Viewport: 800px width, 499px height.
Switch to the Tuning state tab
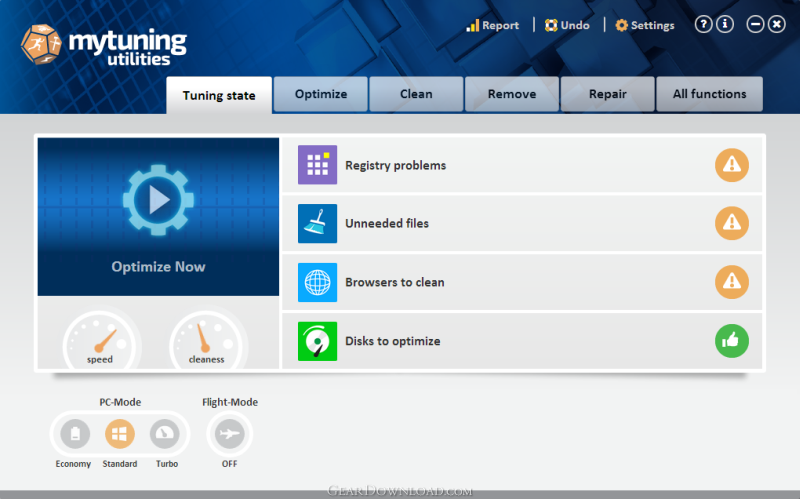(219, 95)
